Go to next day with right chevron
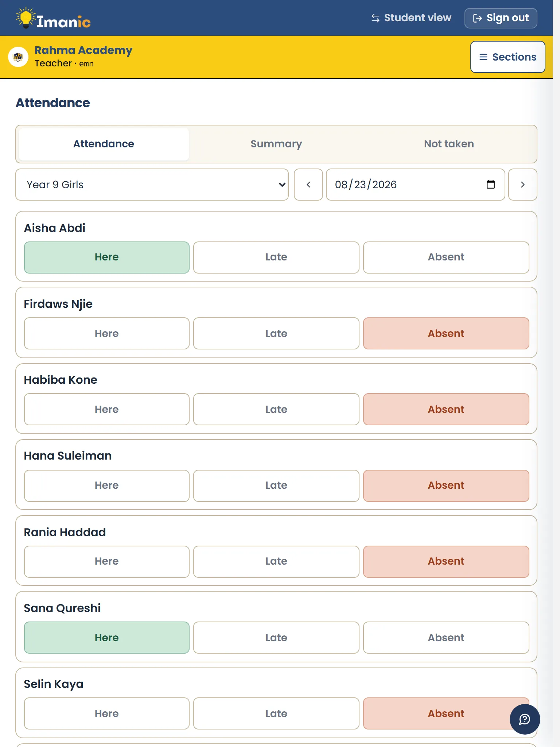The width and height of the screenshot is (560, 747). [523, 185]
